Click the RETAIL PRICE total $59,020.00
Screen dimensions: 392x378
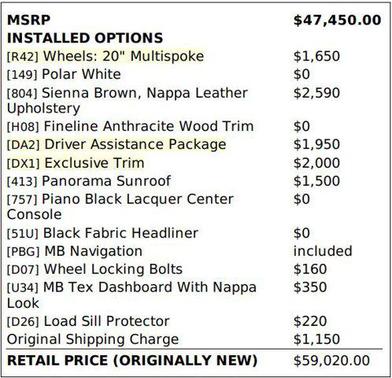331,361
